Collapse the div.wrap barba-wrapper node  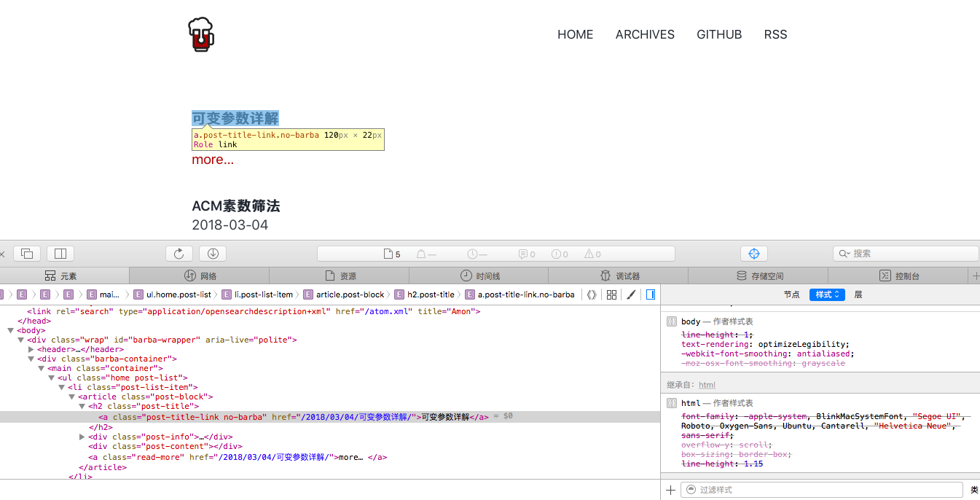click(x=20, y=340)
